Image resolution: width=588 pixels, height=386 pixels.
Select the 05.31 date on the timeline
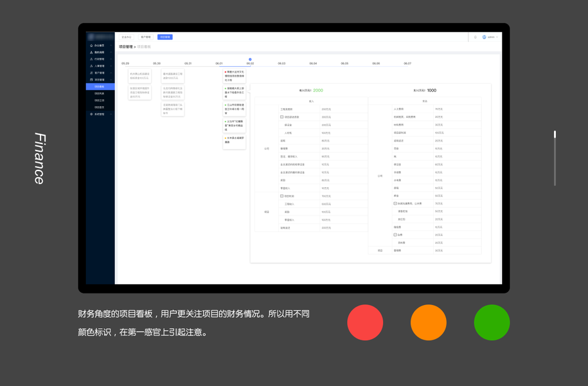point(188,64)
